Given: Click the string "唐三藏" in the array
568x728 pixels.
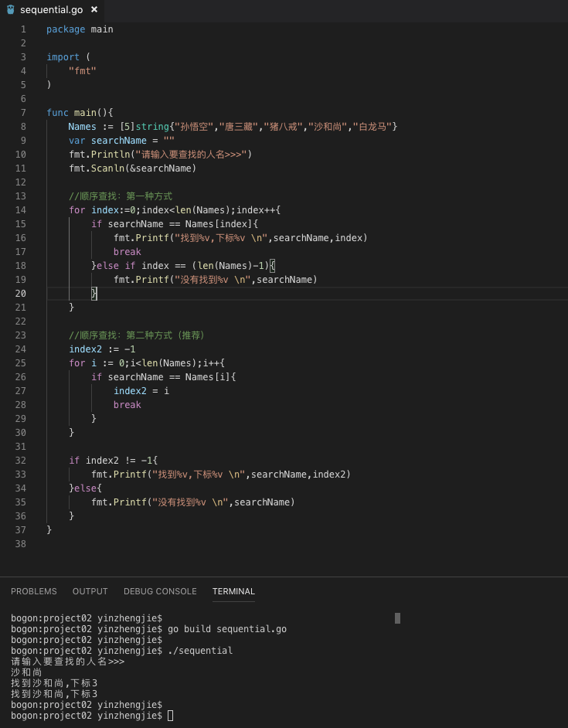Looking at the screenshot, I should [238, 126].
